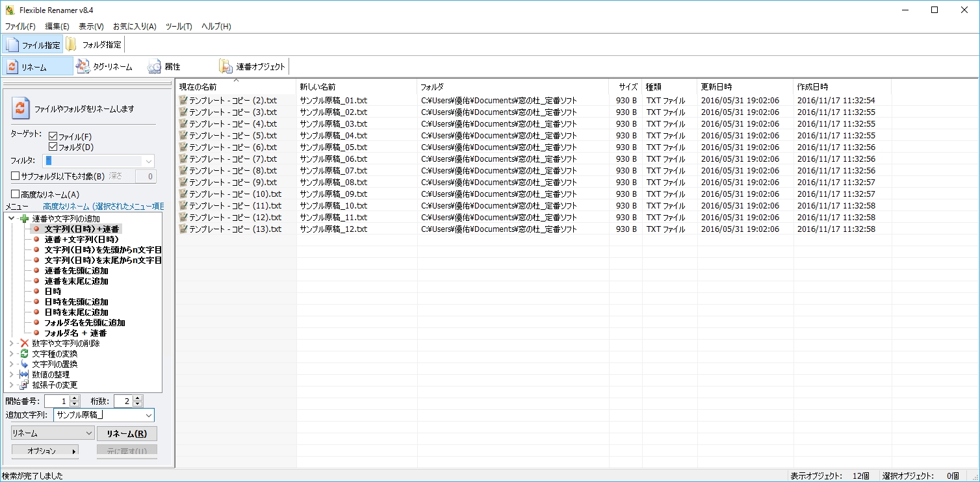Open the ファイル(F) menu
This screenshot has width=980, height=482.
click(x=20, y=27)
